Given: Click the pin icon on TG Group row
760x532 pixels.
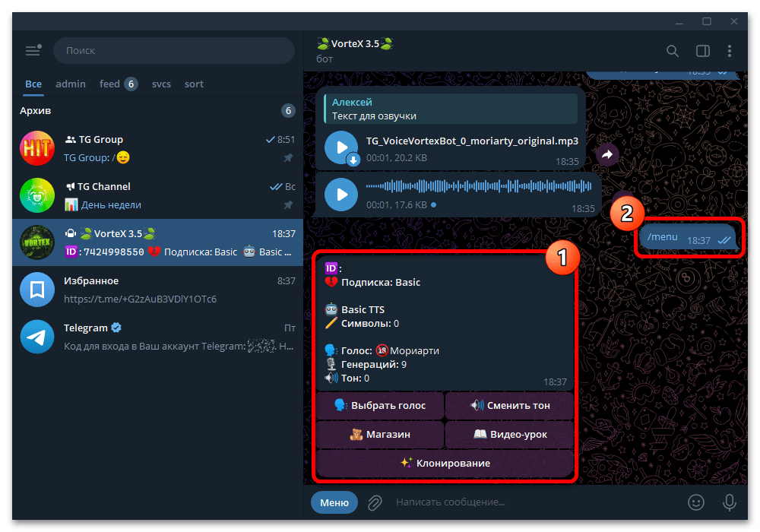Looking at the screenshot, I should coord(288,158).
